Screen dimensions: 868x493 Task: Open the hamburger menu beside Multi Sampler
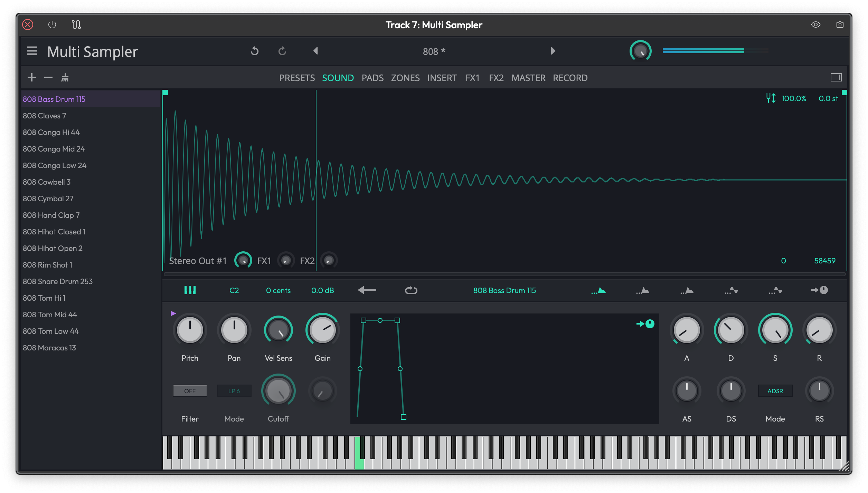tap(32, 51)
